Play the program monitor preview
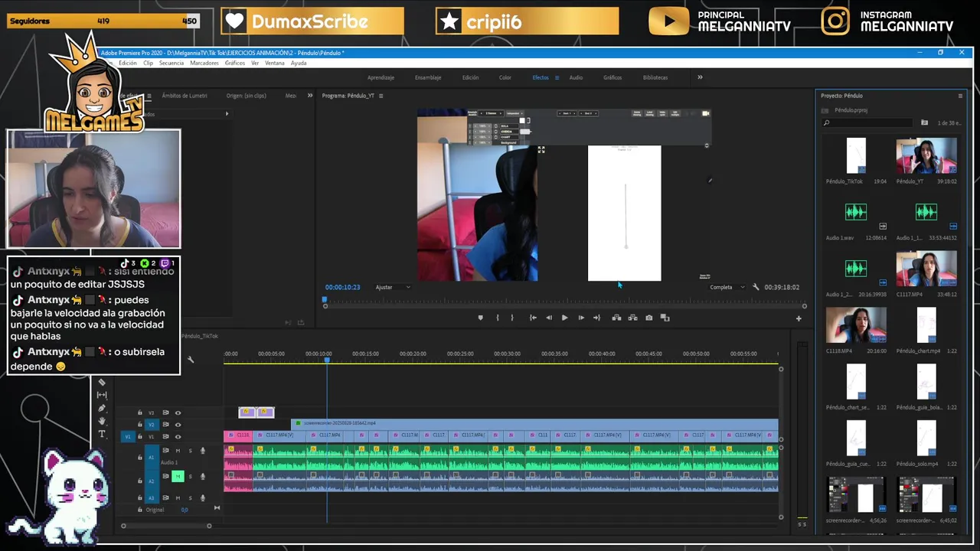The height and width of the screenshot is (551, 980). pos(564,318)
